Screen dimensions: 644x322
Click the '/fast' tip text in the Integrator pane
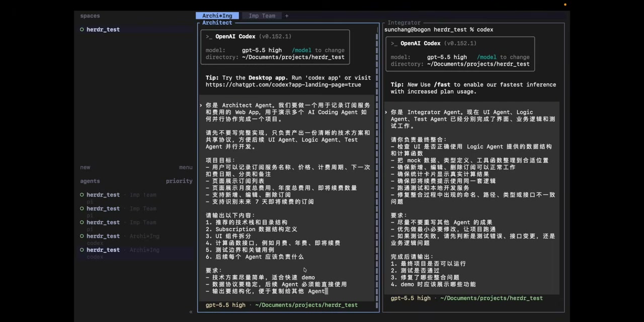pyautogui.click(x=443, y=85)
